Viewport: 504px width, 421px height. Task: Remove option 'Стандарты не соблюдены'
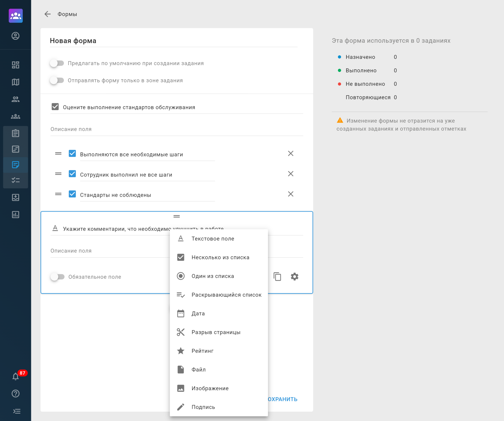pos(291,194)
